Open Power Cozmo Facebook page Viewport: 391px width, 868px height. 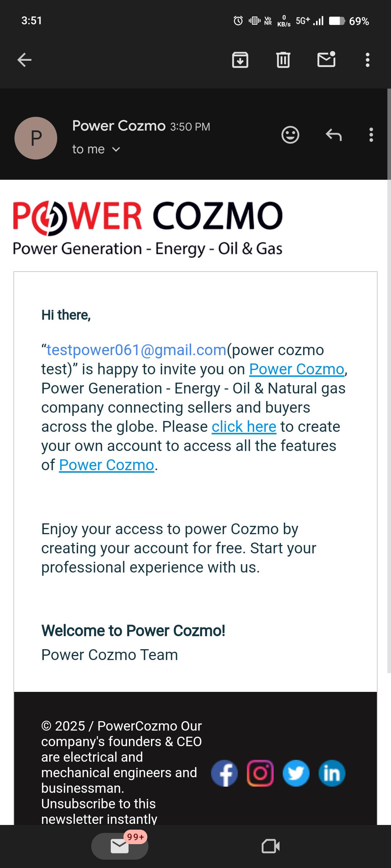(224, 773)
